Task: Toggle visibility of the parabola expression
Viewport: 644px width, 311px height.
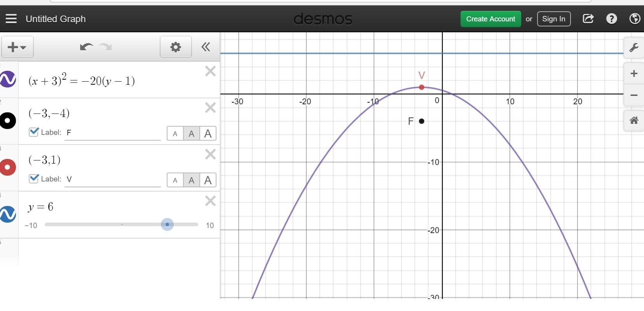Action: (x=8, y=79)
